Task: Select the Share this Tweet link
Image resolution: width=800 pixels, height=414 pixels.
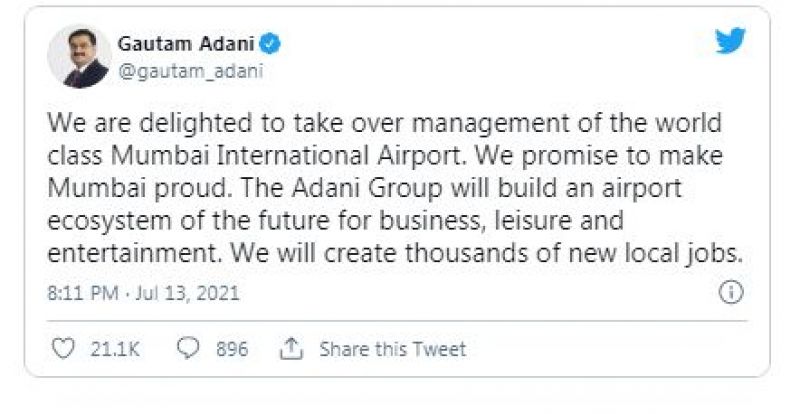Action: (x=392, y=349)
